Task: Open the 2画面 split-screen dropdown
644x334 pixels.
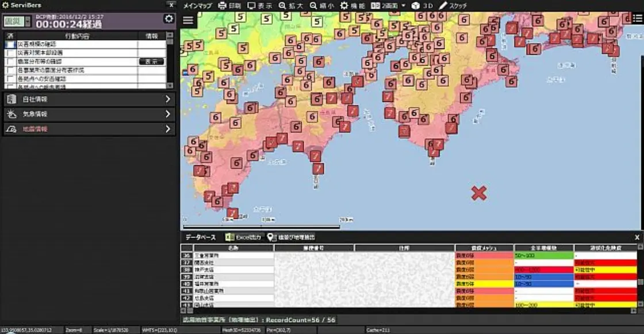Action: pos(388,5)
